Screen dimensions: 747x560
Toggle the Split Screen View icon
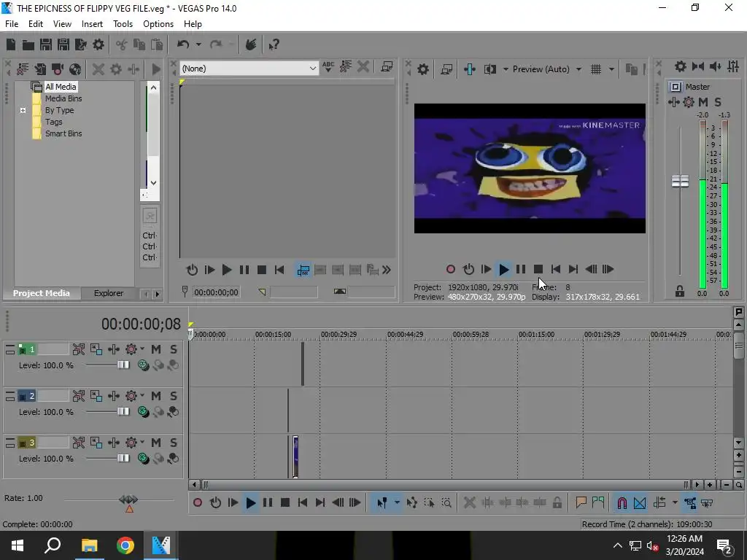(x=490, y=69)
